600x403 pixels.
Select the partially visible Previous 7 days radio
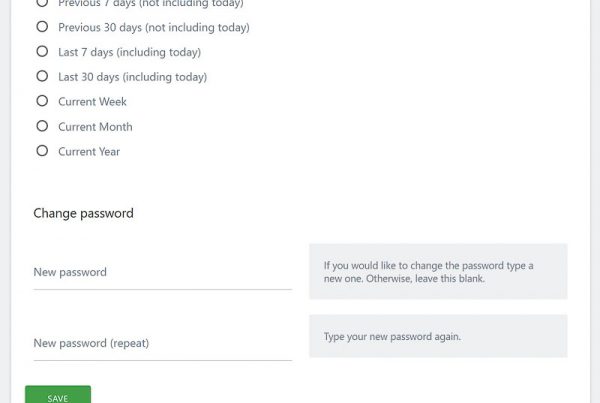(x=42, y=3)
